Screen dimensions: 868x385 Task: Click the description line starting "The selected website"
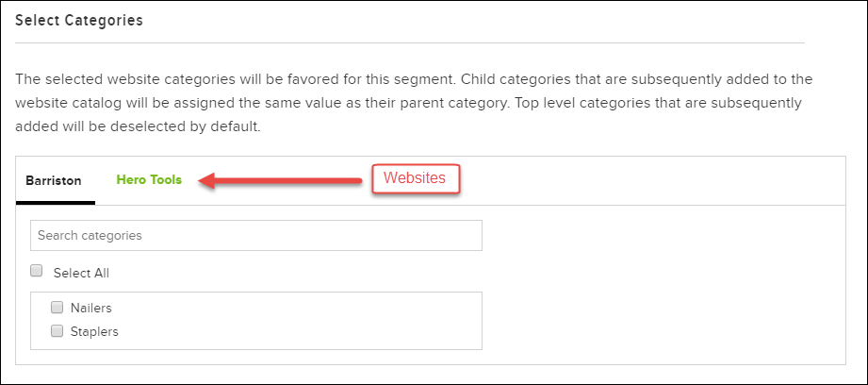414,78
